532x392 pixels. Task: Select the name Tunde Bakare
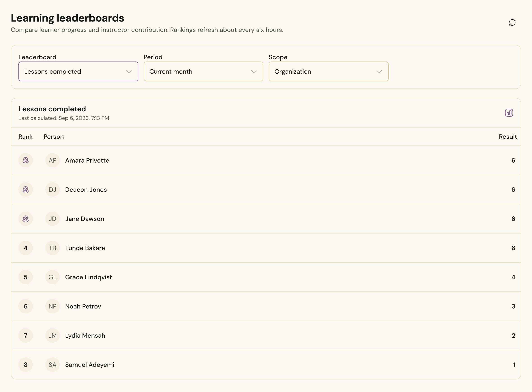[x=85, y=248]
